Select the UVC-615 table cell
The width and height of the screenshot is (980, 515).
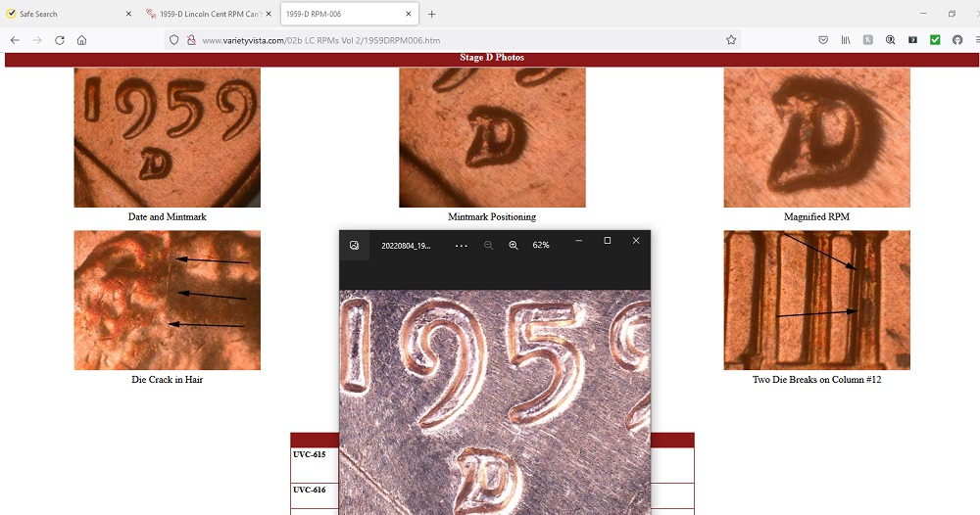click(x=315, y=465)
